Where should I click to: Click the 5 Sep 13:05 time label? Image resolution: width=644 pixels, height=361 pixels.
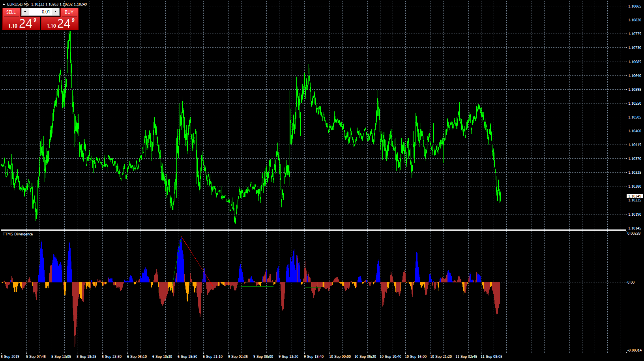[61, 357]
